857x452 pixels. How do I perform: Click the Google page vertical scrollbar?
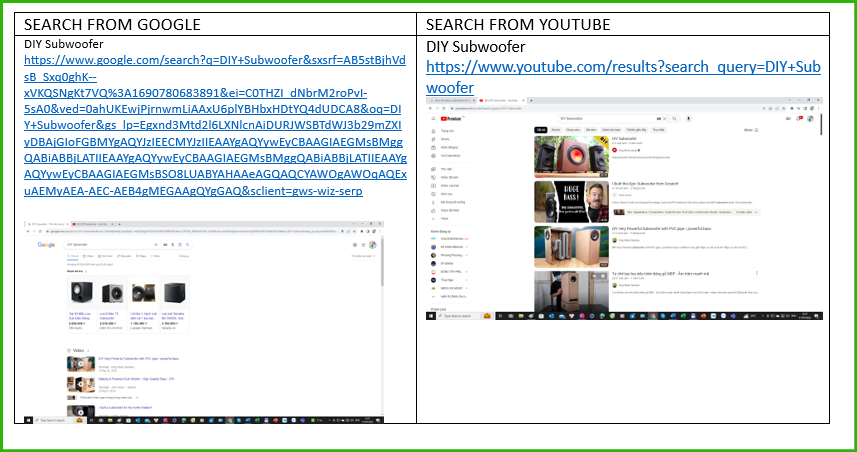click(x=383, y=262)
